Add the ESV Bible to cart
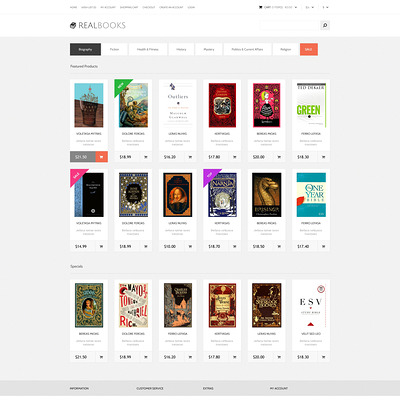The height and width of the screenshot is (400, 400). tap(324, 357)
